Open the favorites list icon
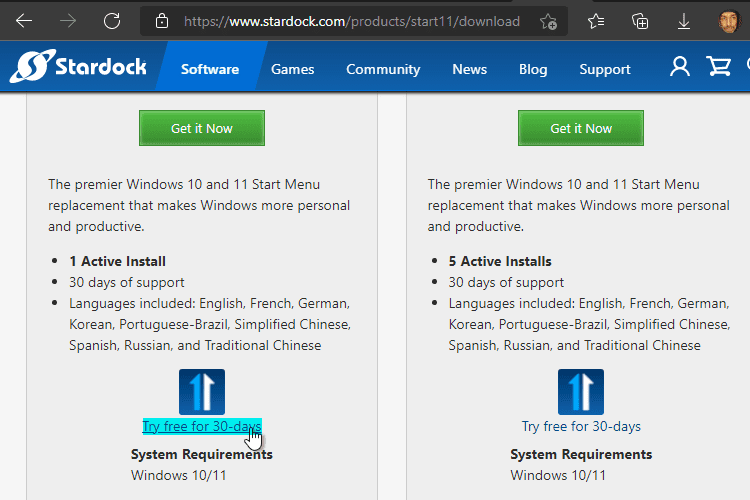Viewport: 750px width, 500px height. 596,21
